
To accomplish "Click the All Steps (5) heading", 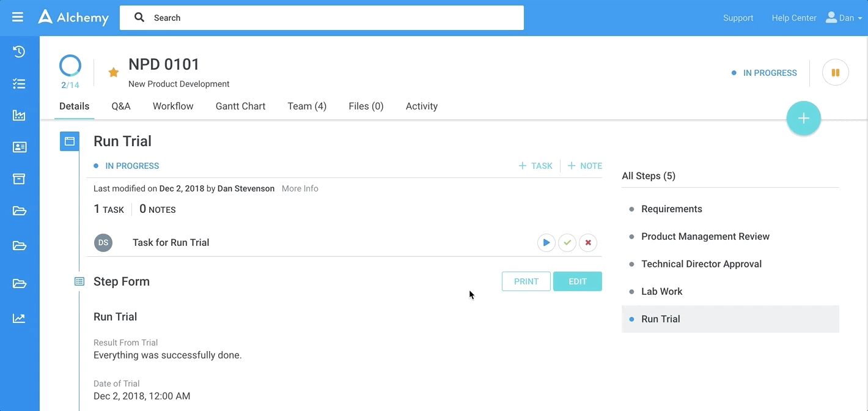I will click(649, 176).
